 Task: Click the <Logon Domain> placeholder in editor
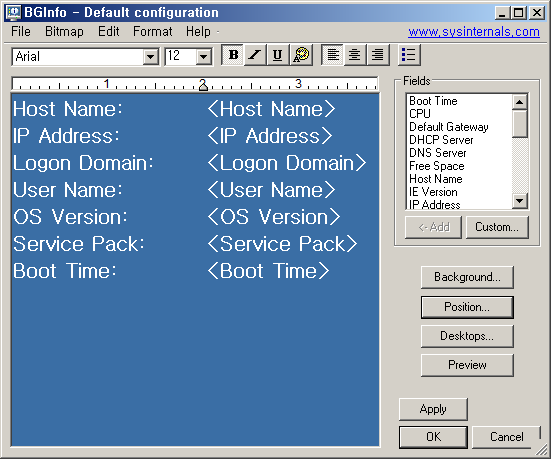287,163
